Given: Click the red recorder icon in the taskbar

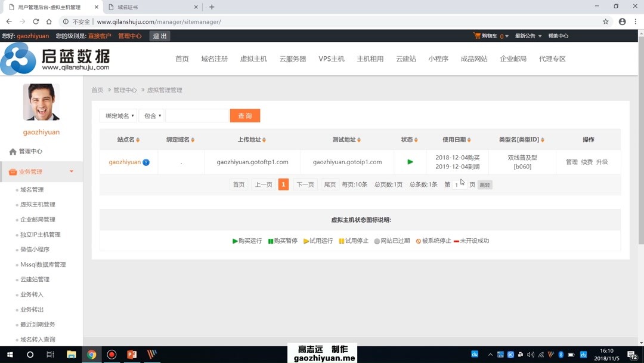Looking at the screenshot, I should [111, 355].
